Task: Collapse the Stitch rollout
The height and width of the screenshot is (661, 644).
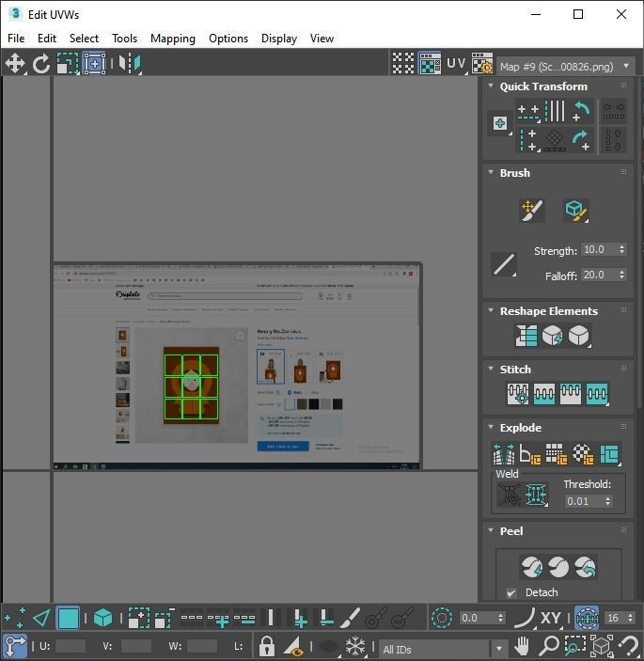Action: click(x=491, y=369)
